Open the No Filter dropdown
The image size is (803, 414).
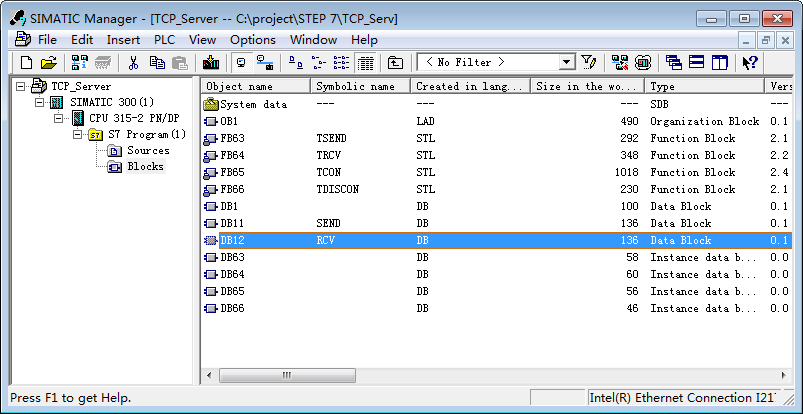pos(566,63)
